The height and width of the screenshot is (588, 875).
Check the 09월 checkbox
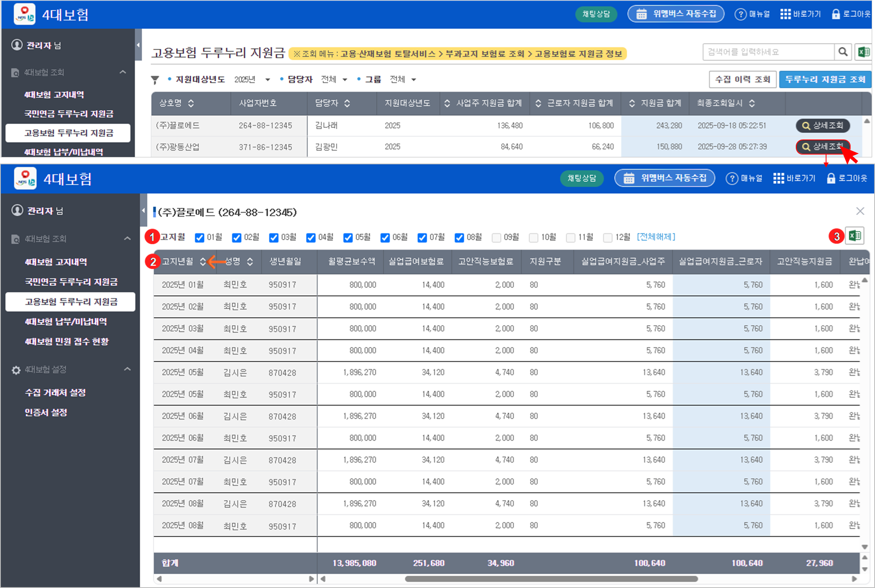tap(496, 238)
